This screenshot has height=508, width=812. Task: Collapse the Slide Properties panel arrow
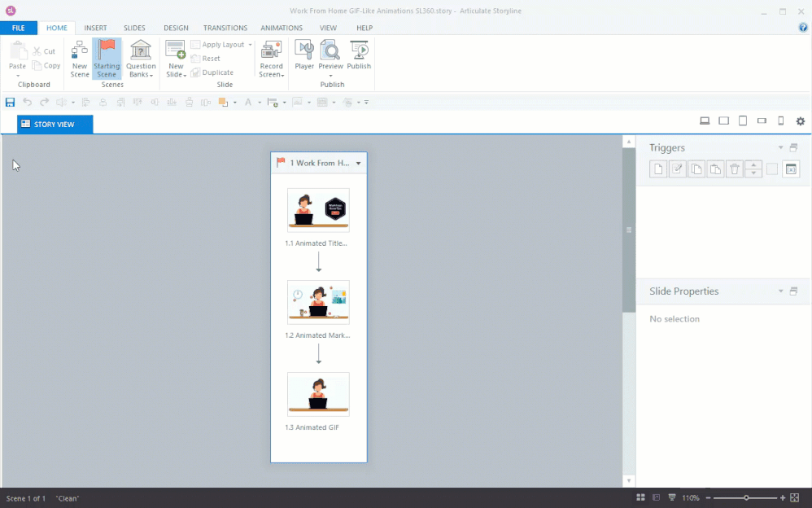[780, 291]
